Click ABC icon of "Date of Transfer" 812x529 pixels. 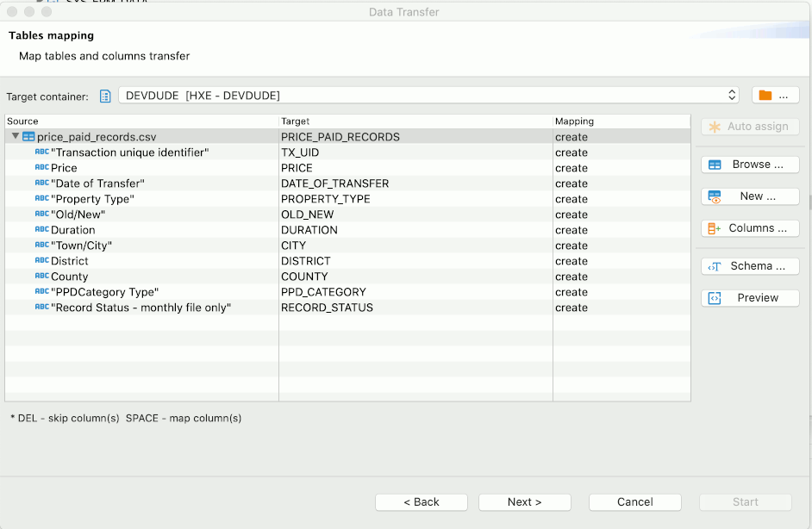coord(42,183)
